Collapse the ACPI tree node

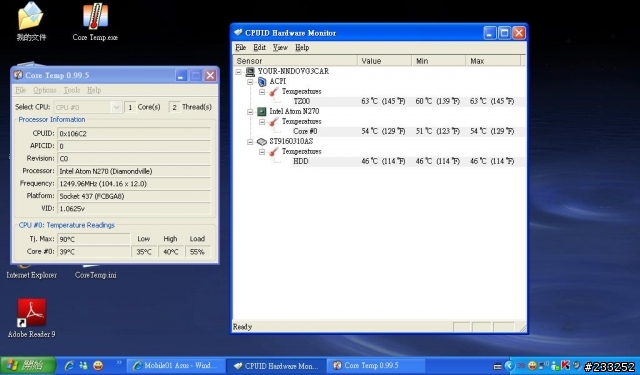pyautogui.click(x=250, y=82)
